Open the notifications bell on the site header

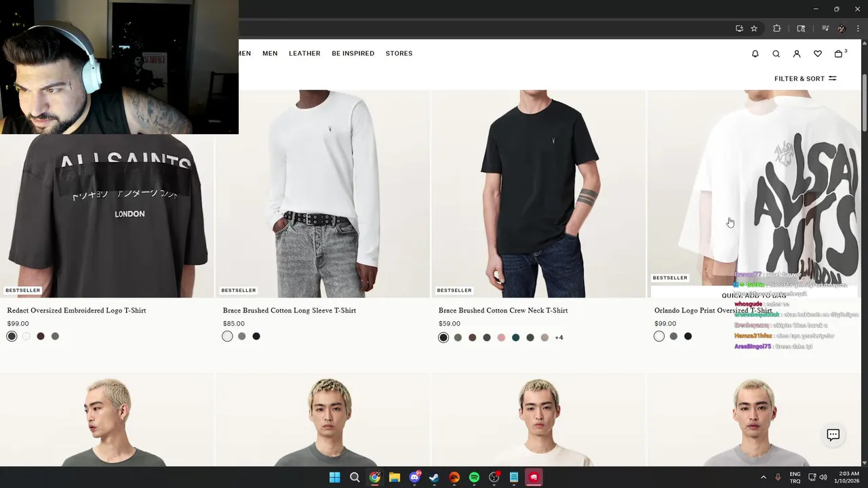click(x=755, y=54)
